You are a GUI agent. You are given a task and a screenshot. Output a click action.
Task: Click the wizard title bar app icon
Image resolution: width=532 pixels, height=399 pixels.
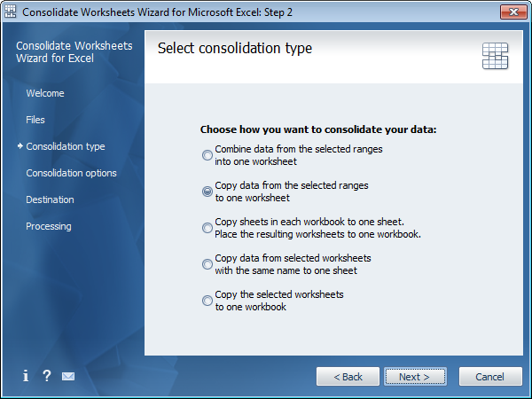[10, 12]
